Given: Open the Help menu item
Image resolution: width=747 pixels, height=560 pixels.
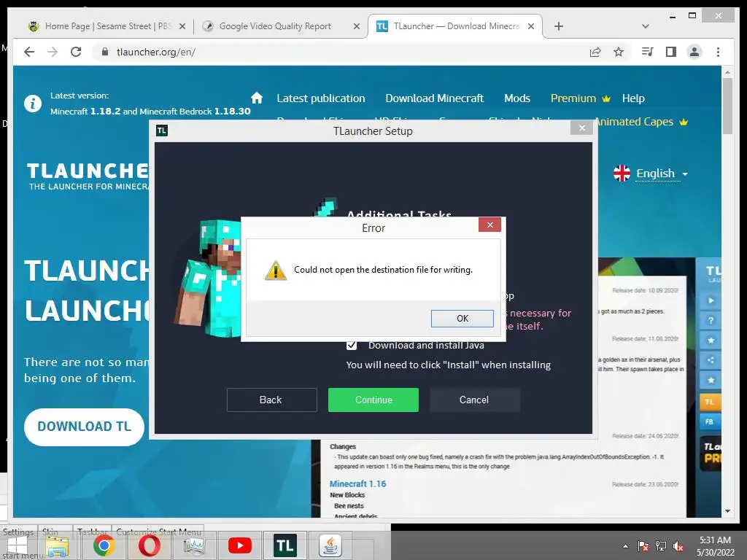Looking at the screenshot, I should (x=633, y=98).
